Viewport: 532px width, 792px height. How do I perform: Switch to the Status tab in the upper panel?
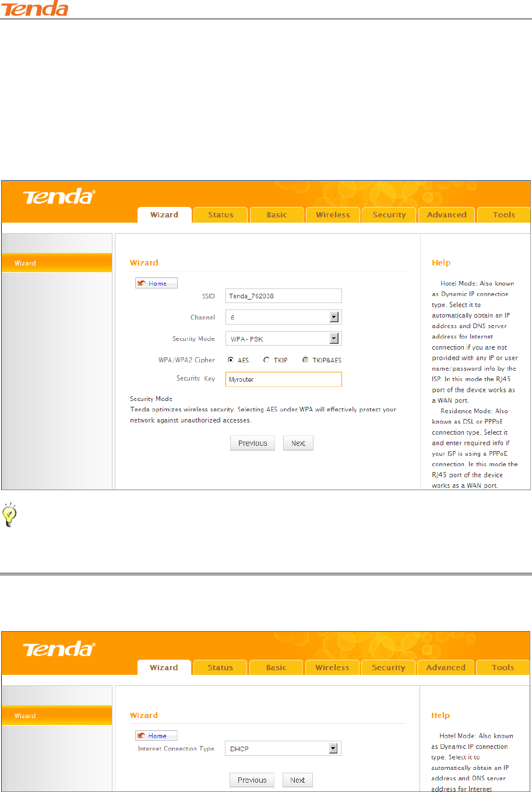221,215
